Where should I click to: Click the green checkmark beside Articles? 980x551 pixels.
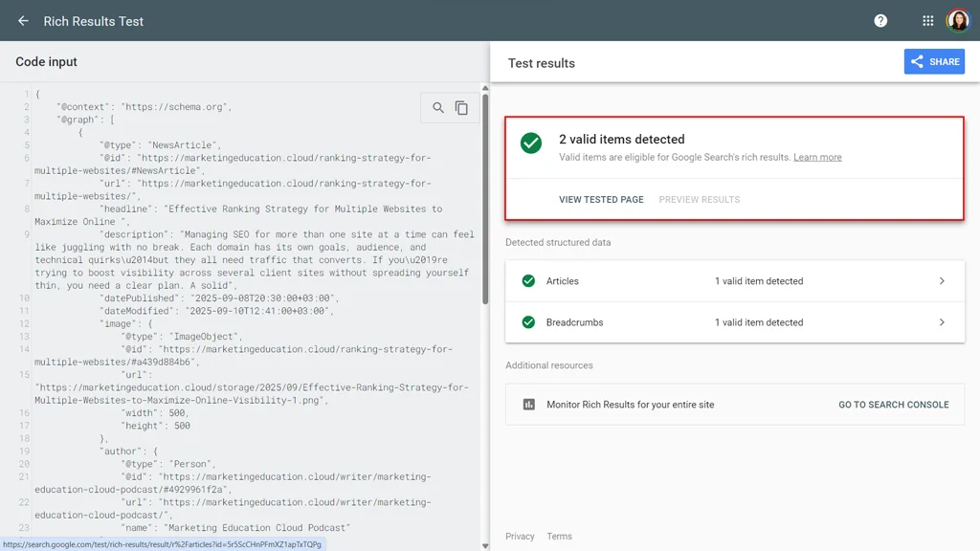(x=528, y=281)
